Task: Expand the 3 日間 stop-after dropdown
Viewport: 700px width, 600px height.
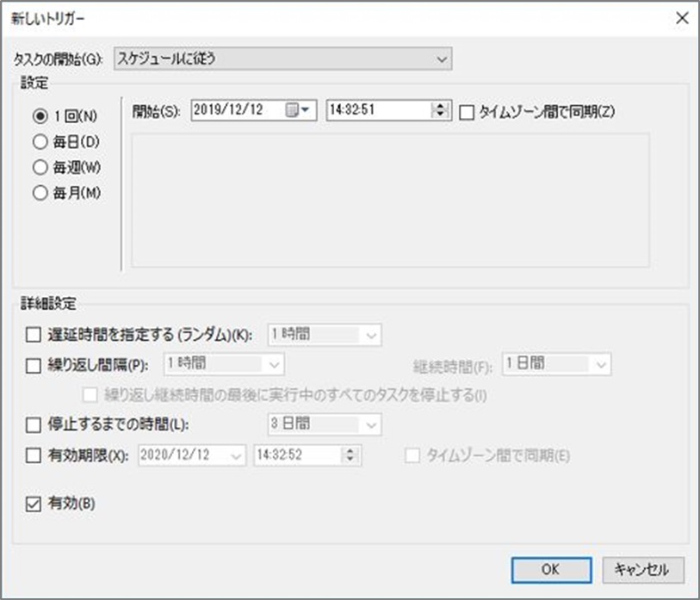Action: pos(325,424)
